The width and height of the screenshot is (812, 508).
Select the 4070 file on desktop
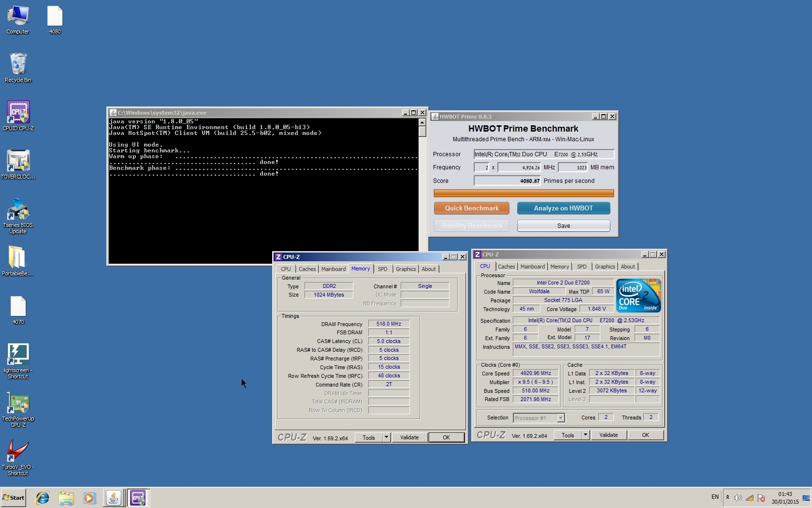18,310
